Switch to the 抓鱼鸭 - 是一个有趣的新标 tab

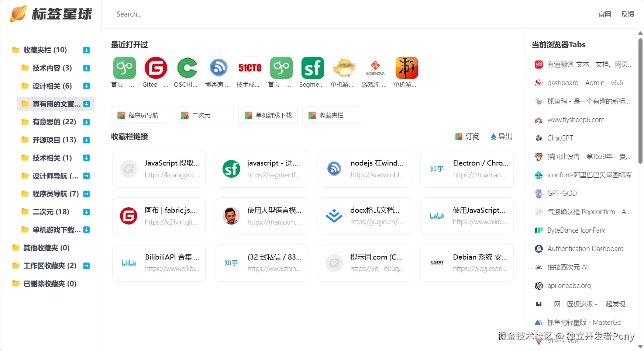point(583,101)
